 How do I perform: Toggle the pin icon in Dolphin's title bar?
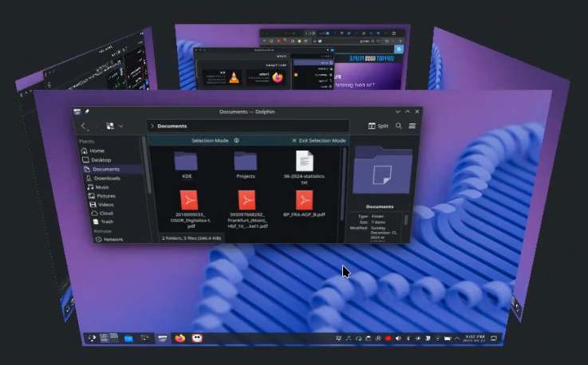87,112
